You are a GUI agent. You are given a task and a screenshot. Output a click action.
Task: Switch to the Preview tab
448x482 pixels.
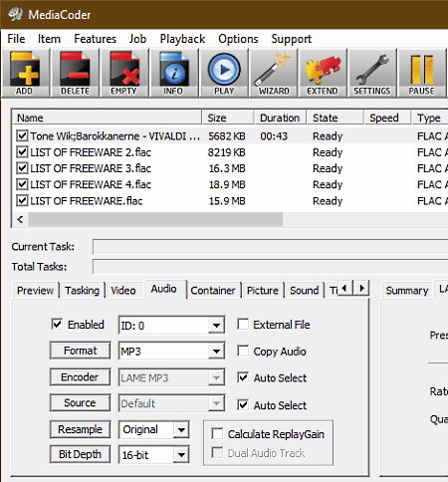pyautogui.click(x=35, y=291)
